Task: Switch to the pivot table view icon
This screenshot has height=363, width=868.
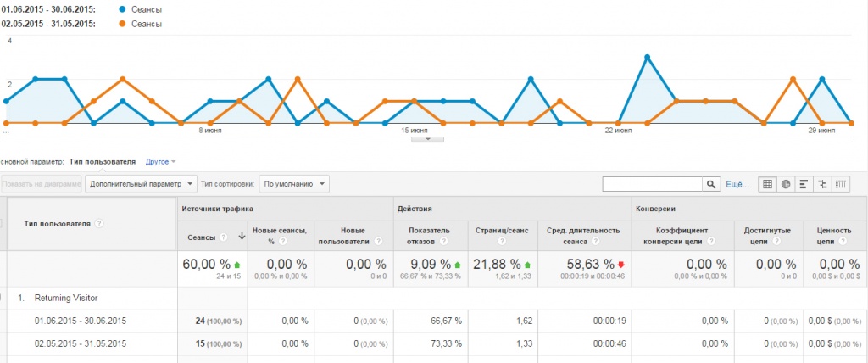Action: click(x=841, y=185)
